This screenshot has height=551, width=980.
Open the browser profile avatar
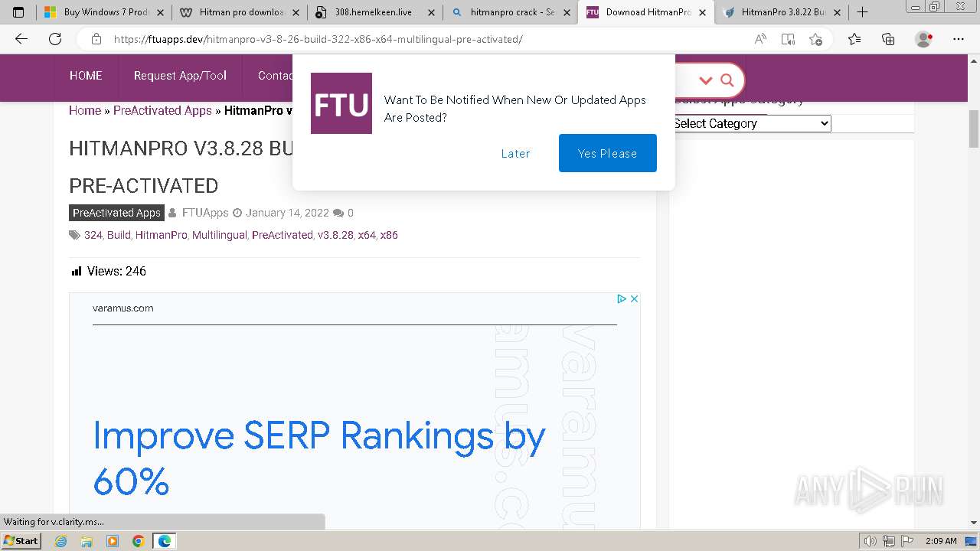click(924, 39)
